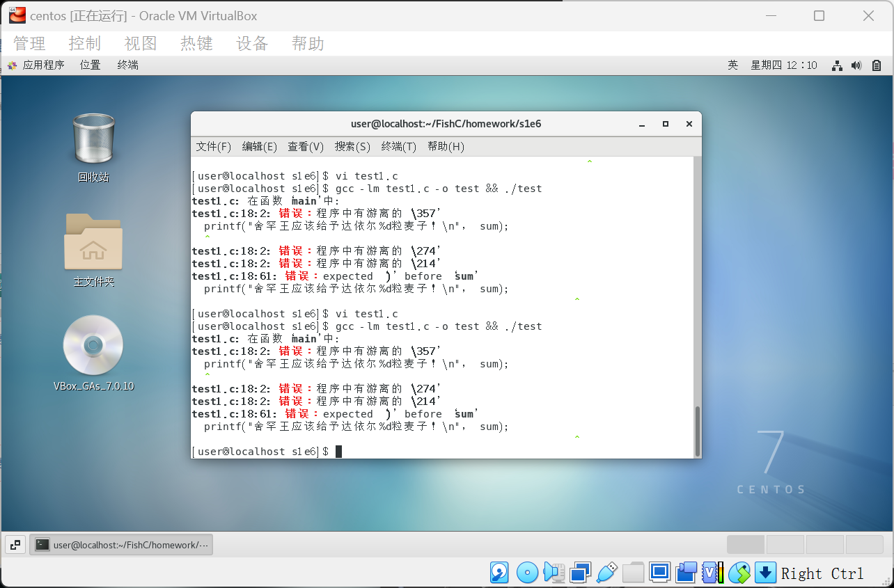The image size is (894, 588).
Task: Open the 英 input method switcher
Action: (732, 65)
